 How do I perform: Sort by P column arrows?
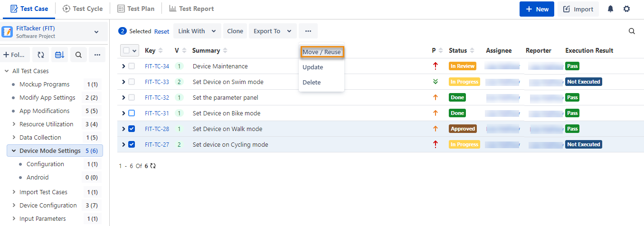440,50
